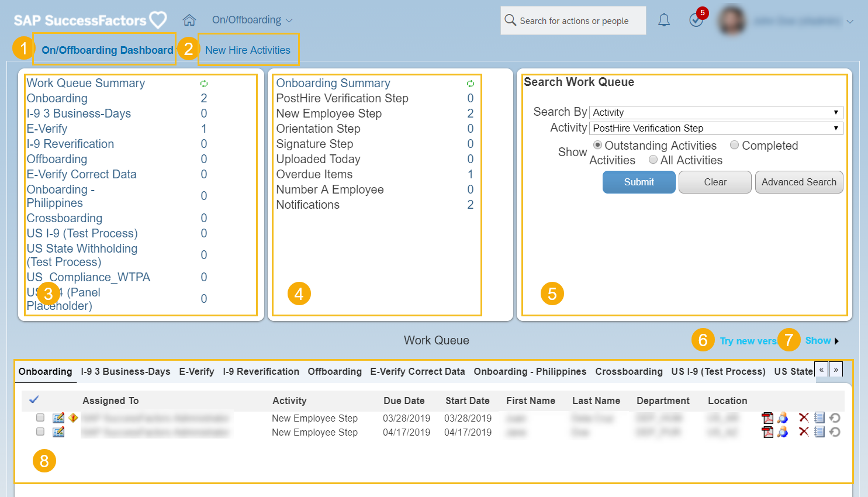Viewport: 868px width, 497px height.
Task: Open the Onboarding link in Work Queue Summary
Action: [57, 98]
